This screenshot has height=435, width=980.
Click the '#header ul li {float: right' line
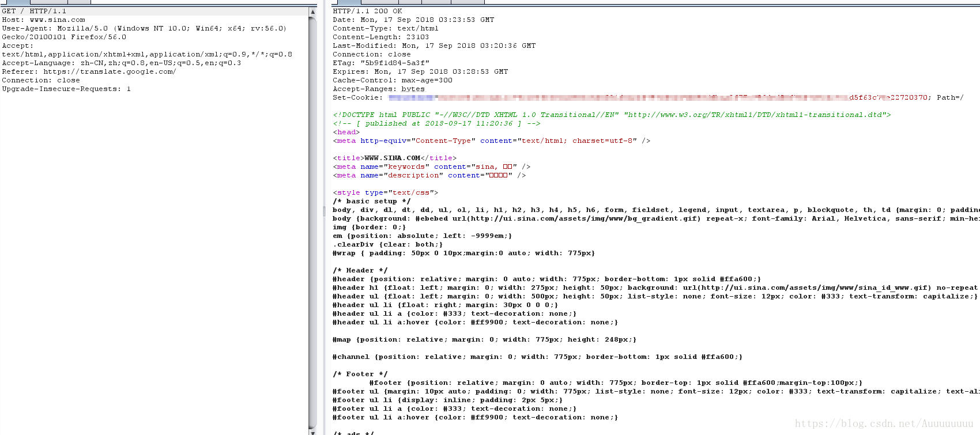click(x=445, y=305)
